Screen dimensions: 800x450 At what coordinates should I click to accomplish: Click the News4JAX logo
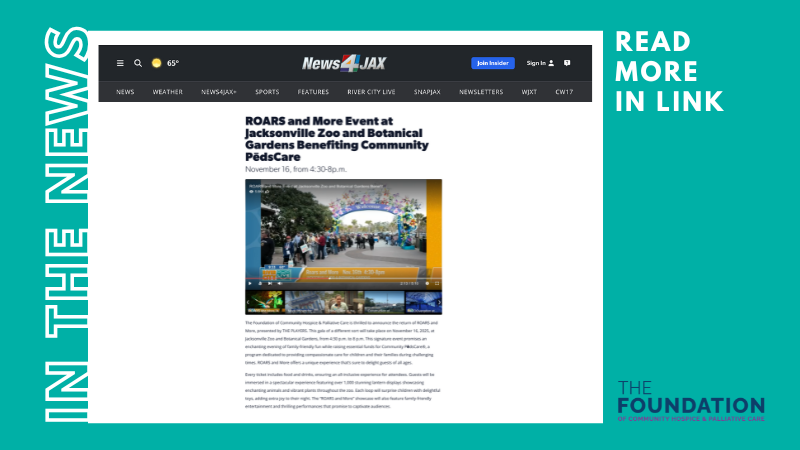[x=344, y=63]
